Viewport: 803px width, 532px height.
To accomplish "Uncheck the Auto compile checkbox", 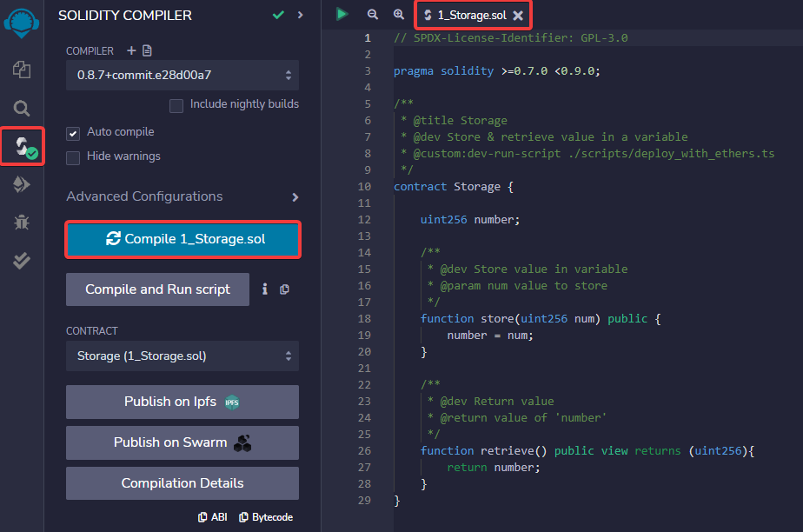I will pyautogui.click(x=74, y=133).
